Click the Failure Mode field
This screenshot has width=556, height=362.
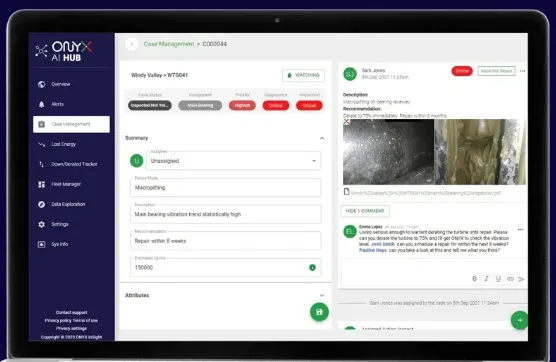point(226,188)
